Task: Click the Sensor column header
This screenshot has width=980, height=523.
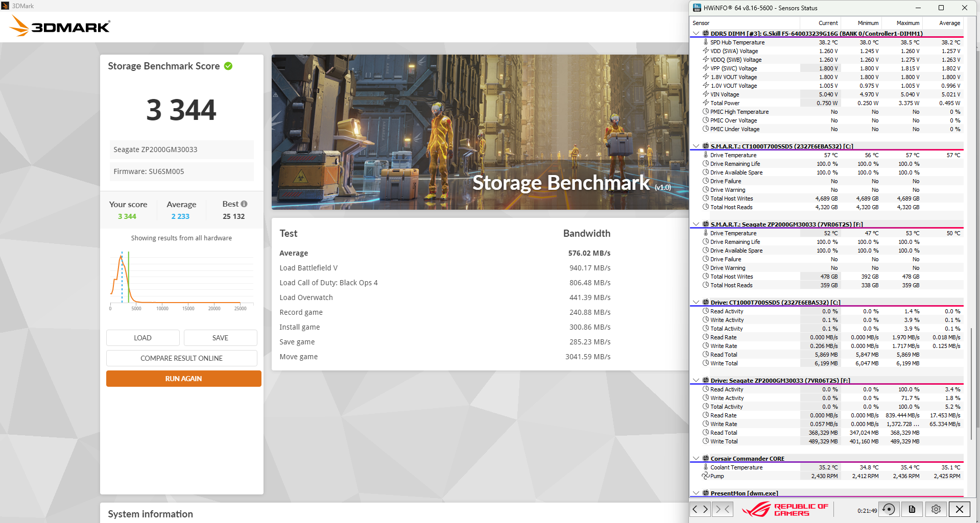Action: pos(745,23)
